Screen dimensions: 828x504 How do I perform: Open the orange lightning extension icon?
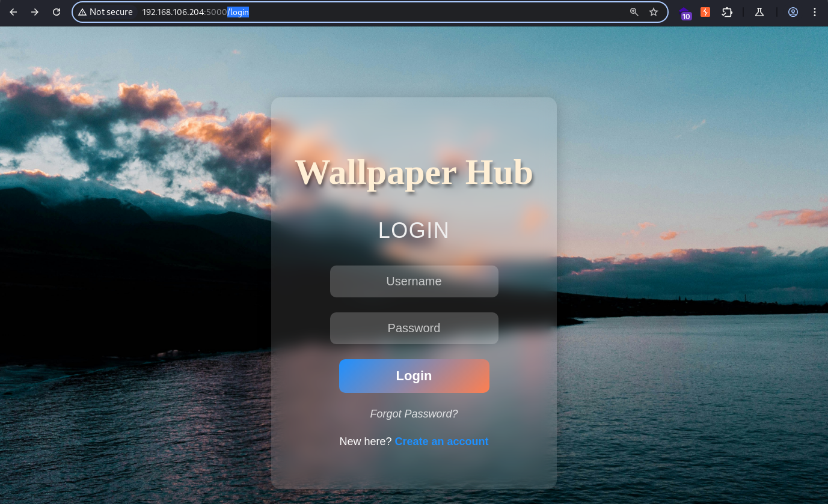tap(705, 12)
